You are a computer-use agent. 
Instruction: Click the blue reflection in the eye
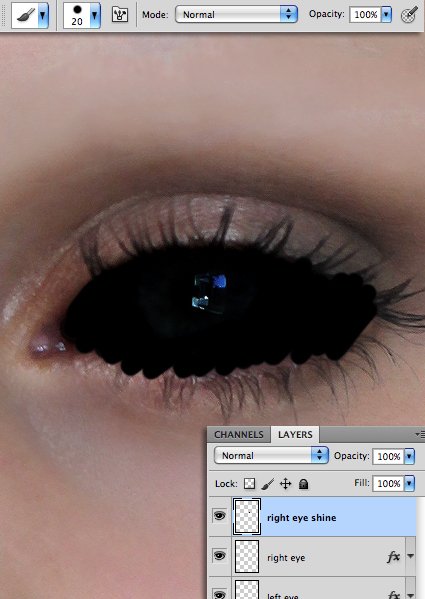pos(220,282)
